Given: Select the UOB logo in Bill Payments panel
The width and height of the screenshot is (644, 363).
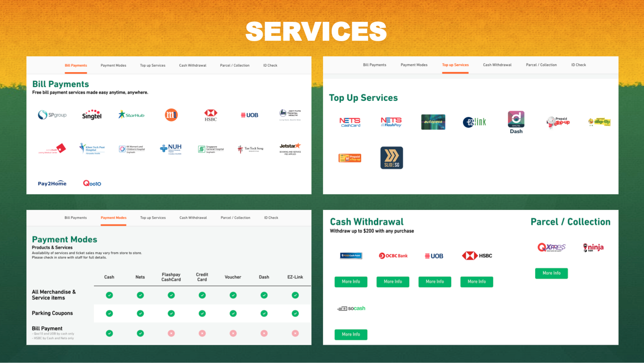Looking at the screenshot, I should click(249, 115).
